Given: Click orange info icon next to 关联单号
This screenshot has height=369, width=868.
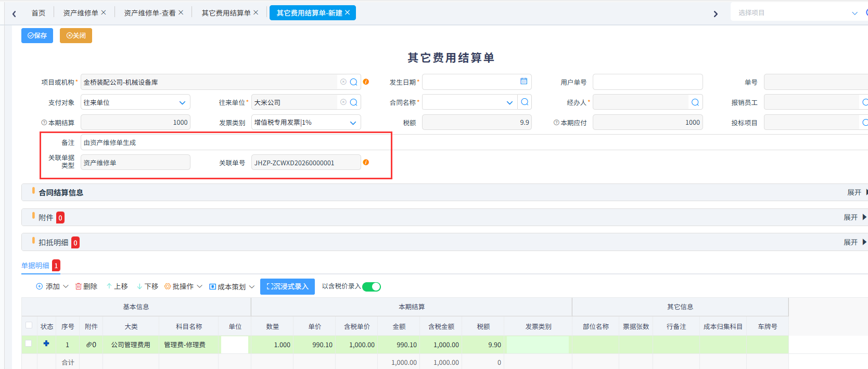Looking at the screenshot, I should [366, 163].
